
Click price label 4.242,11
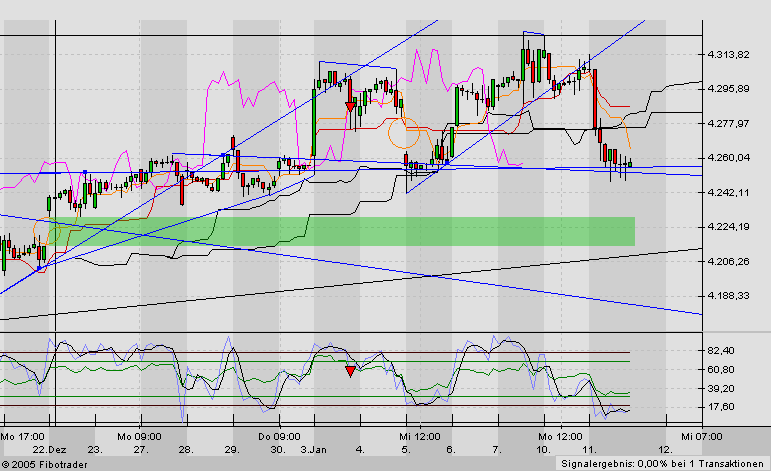click(x=728, y=192)
